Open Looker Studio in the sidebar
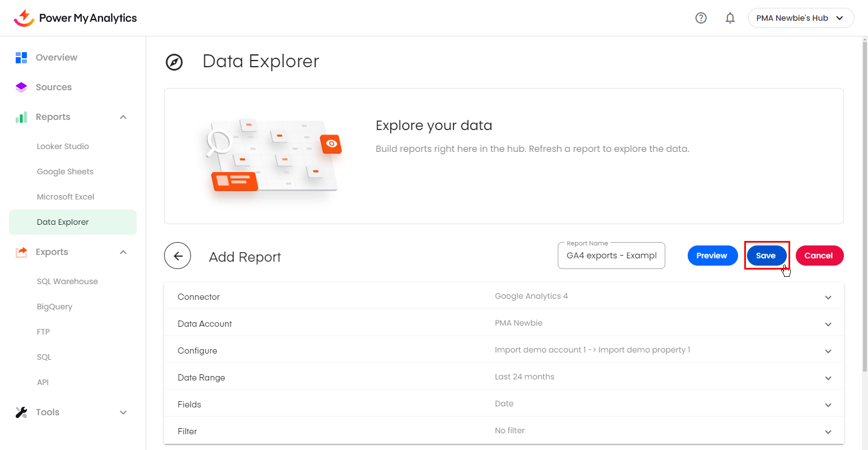Screen dimensions: 868x450 pyautogui.click(x=63, y=146)
